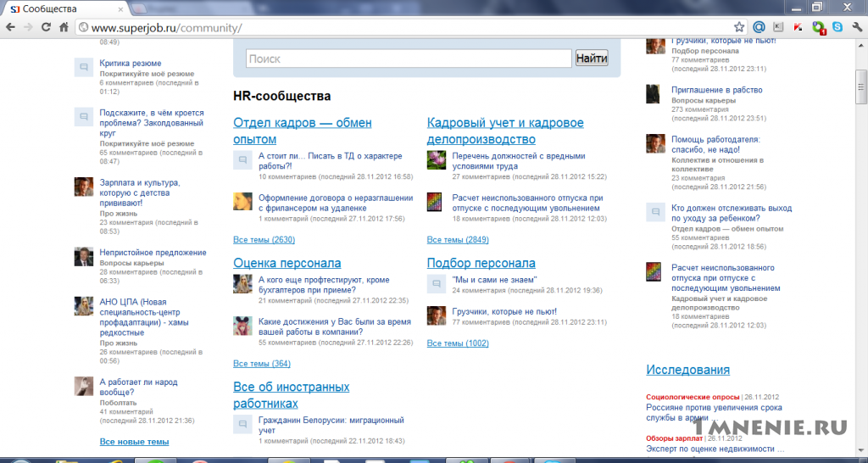
Task: Open the Исследования section link
Action: [x=688, y=370]
